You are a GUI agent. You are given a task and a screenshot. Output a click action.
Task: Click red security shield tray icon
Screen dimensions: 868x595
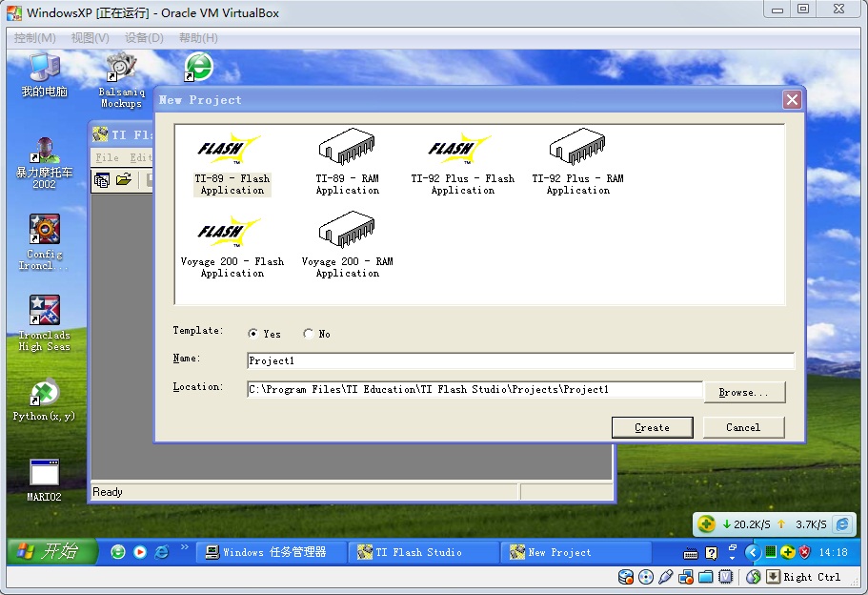805,552
